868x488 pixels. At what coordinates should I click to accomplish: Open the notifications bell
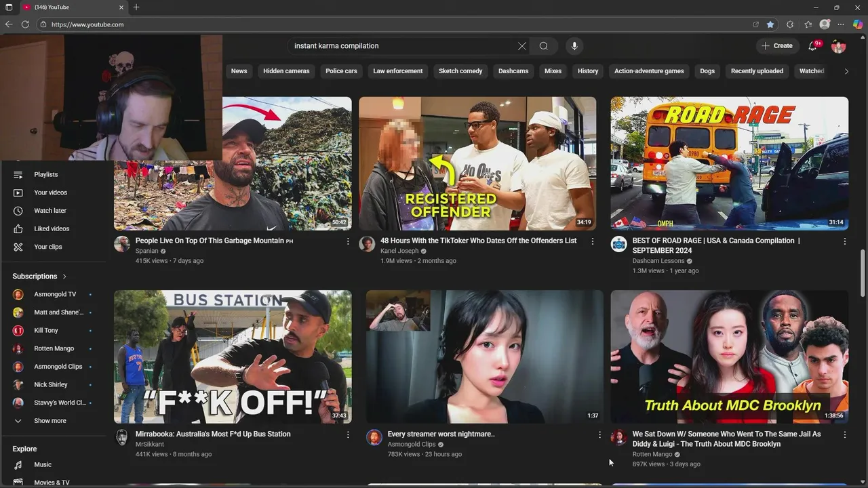click(x=812, y=46)
